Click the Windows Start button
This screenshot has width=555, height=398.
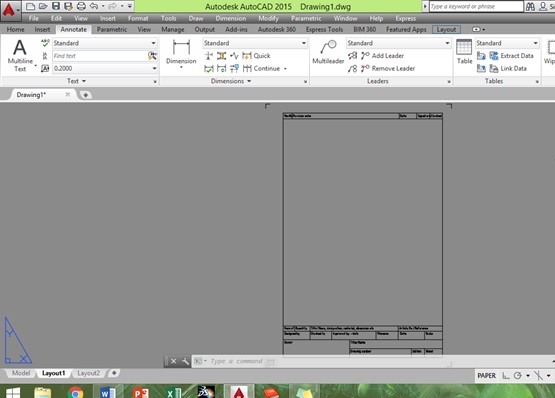point(13,393)
